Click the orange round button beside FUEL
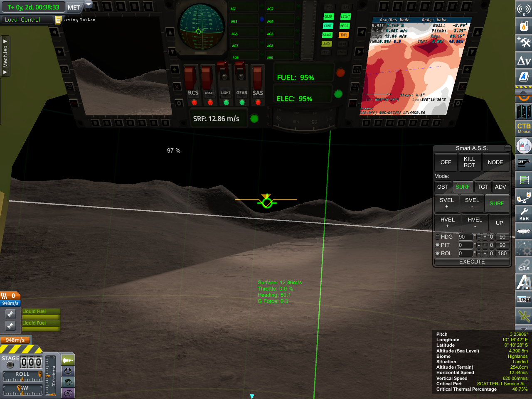 click(340, 73)
